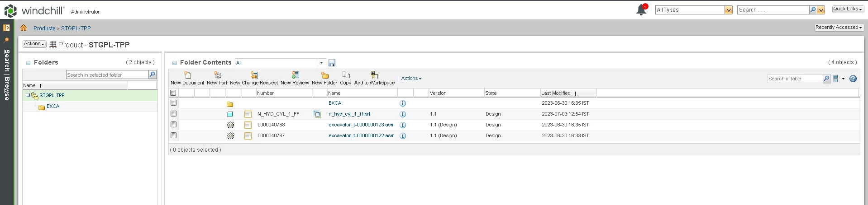Click the sidebar magnifier search icon
Viewport: 868px width, 205px height.
[x=6, y=40]
